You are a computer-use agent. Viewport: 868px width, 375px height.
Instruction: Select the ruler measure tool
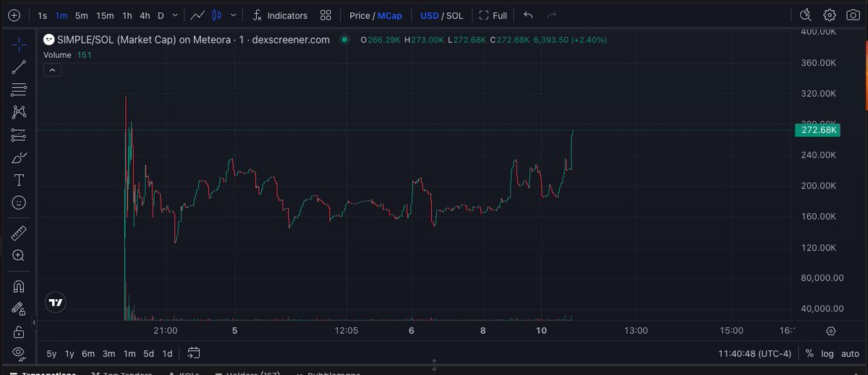[x=19, y=233]
